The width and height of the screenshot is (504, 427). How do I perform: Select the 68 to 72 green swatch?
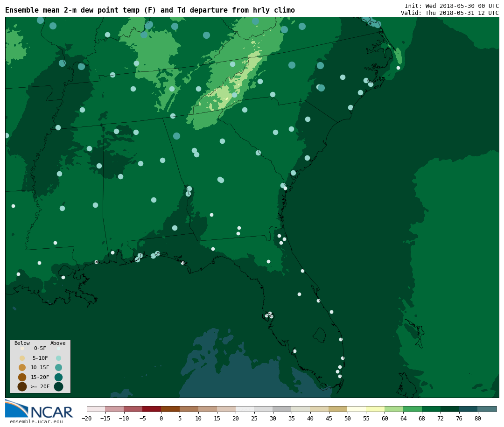[x=431, y=409]
